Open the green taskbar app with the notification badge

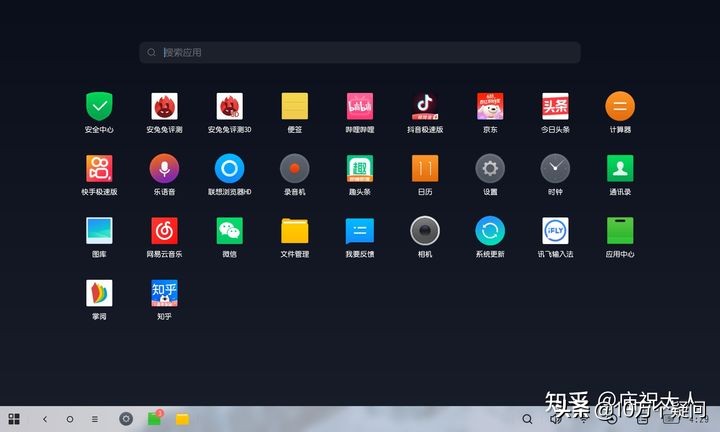pyautogui.click(x=155, y=418)
